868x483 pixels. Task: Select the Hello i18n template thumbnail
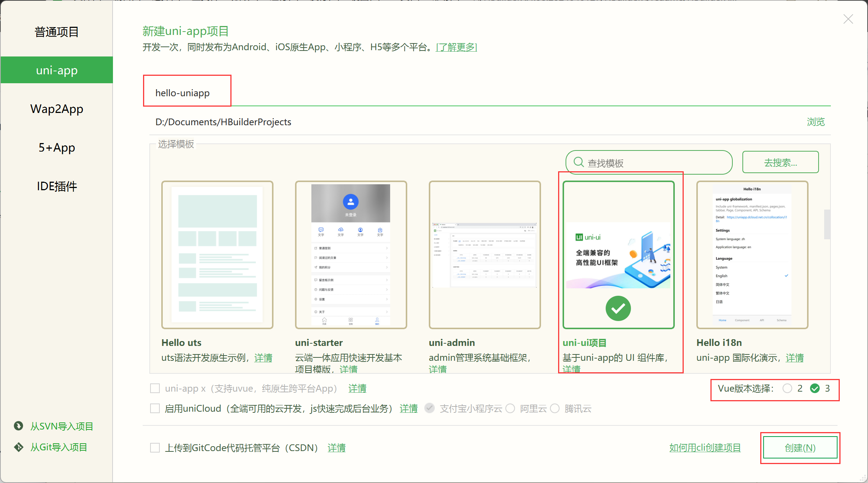752,255
